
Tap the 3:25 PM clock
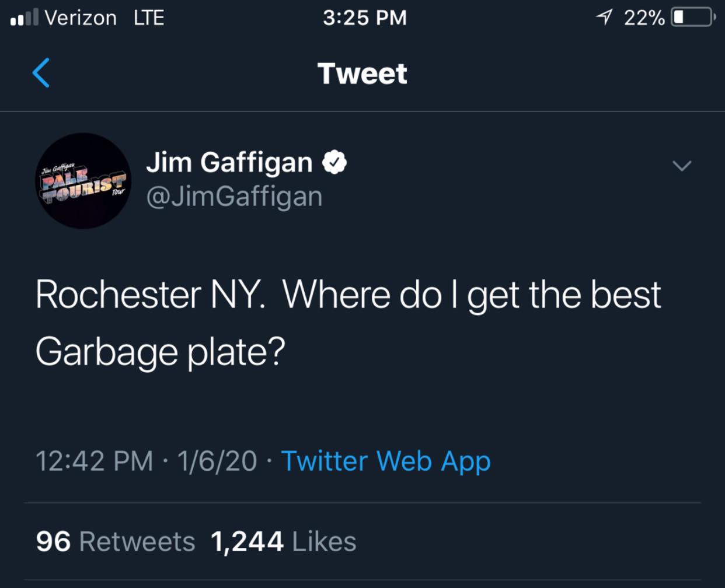point(365,17)
